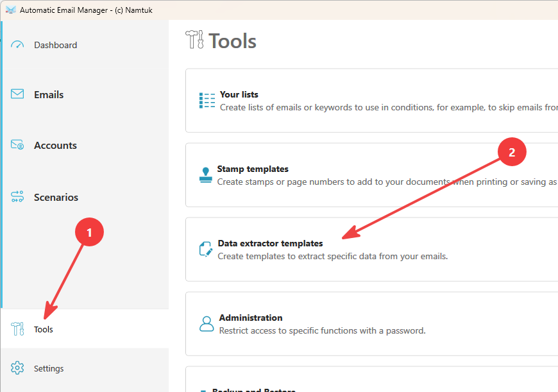Screen dimensions: 558x392
Task: Click the Administration user icon
Action: (x=207, y=323)
